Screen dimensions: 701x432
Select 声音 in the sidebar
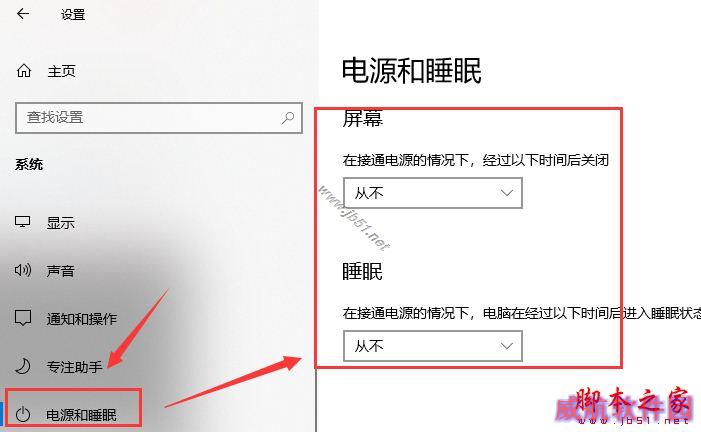coord(60,271)
